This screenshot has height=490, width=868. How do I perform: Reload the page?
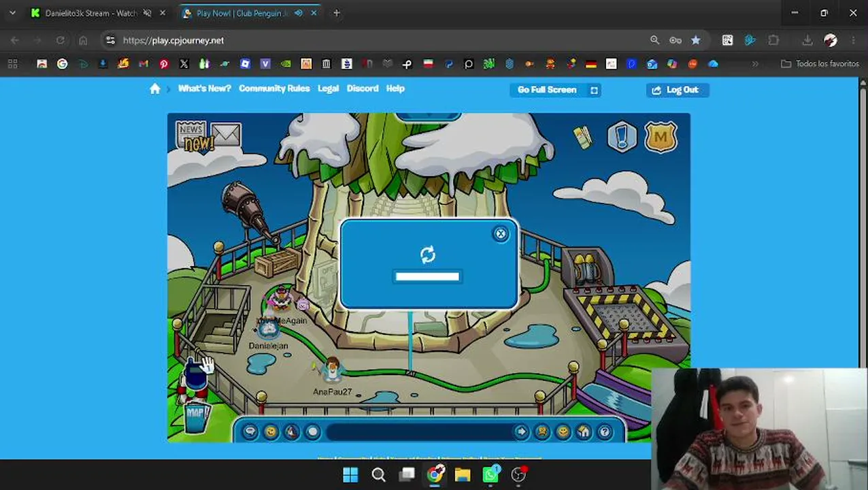pyautogui.click(x=61, y=40)
